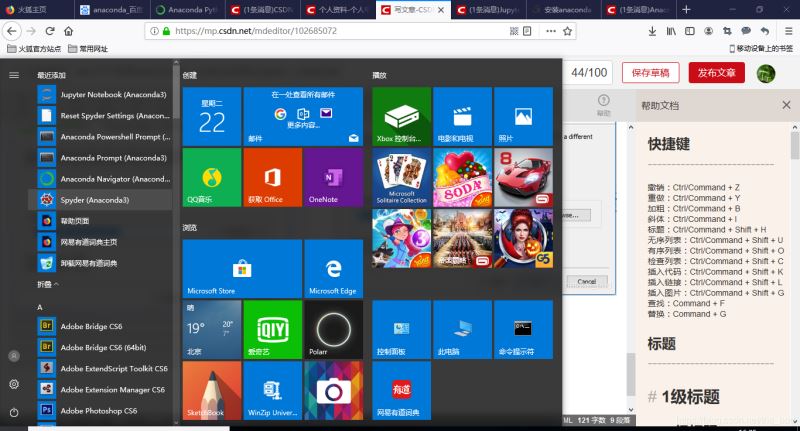800x431 pixels.
Task: Open the Xbox console tile
Action: click(x=402, y=117)
